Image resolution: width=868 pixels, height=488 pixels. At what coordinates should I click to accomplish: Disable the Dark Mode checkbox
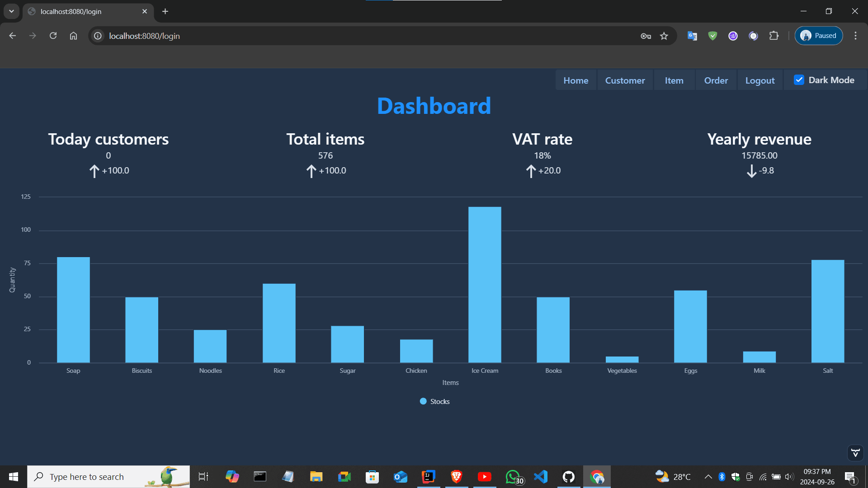[799, 80]
